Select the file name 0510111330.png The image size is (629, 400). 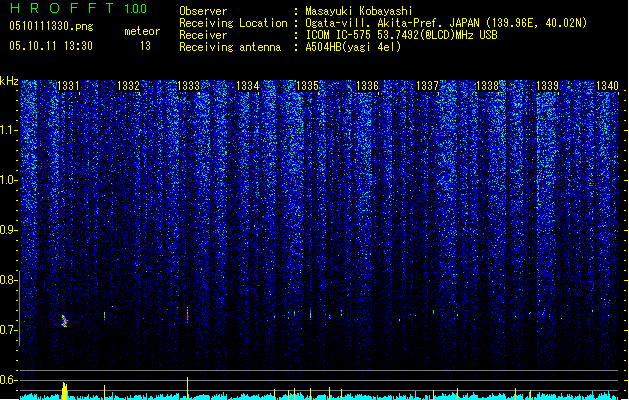pyautogui.click(x=51, y=27)
